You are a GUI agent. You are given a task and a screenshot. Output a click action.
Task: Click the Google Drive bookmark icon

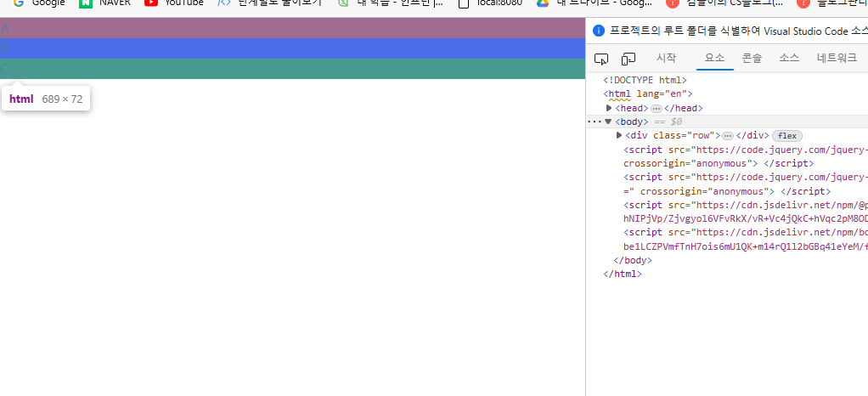[542, 3]
